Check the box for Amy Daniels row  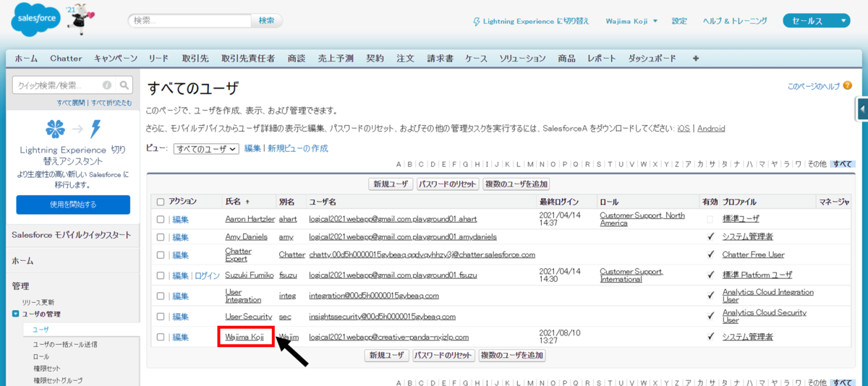click(x=161, y=237)
